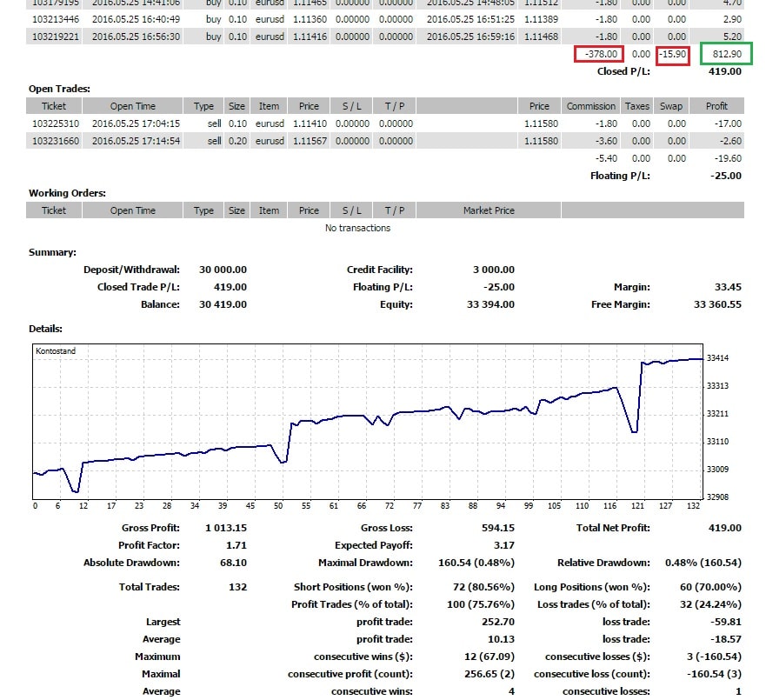
Task: Click the Gross Profit value 1 013.15
Action: [x=226, y=528]
